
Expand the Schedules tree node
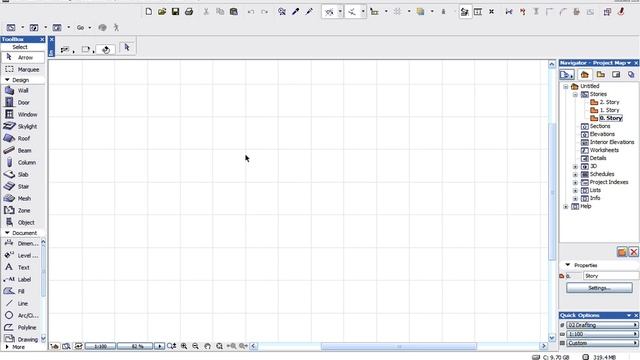[x=575, y=175]
